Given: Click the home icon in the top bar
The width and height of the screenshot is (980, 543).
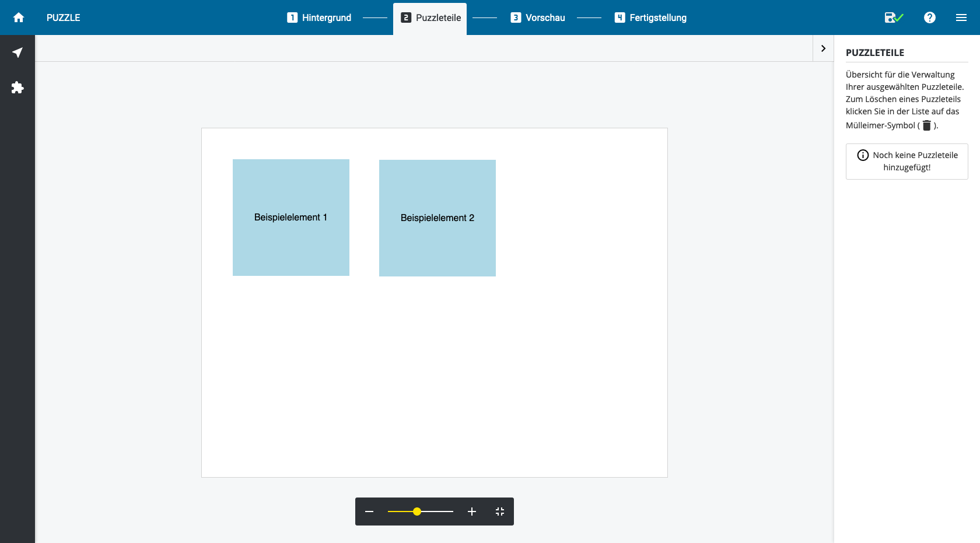Looking at the screenshot, I should 19,17.
